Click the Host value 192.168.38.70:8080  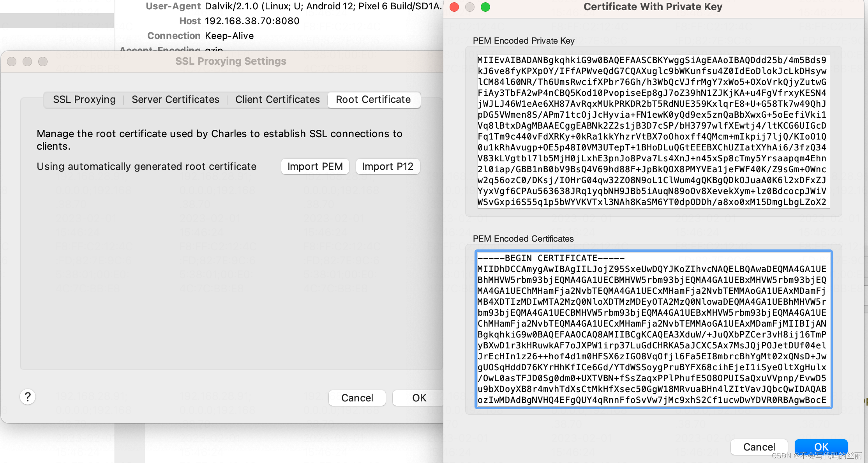tap(252, 21)
